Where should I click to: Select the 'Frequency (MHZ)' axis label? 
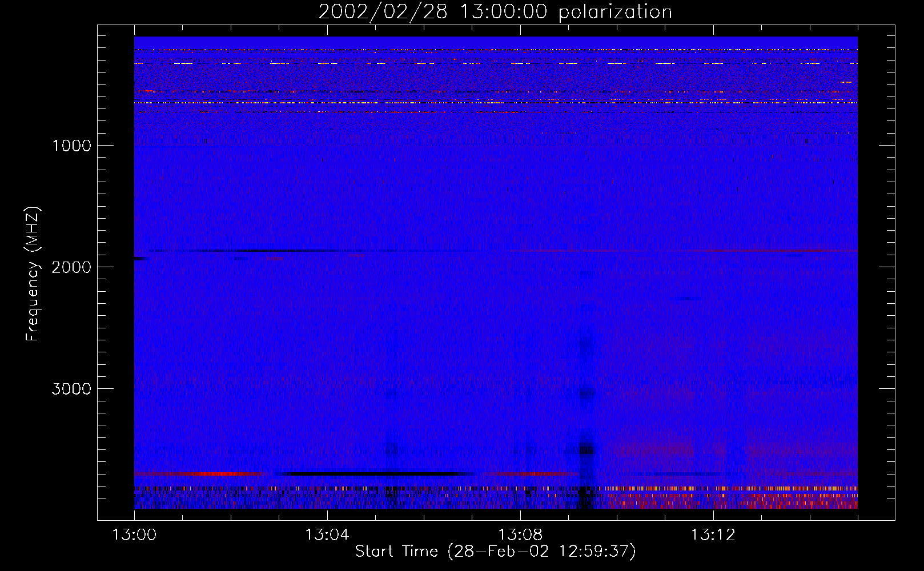coord(33,274)
